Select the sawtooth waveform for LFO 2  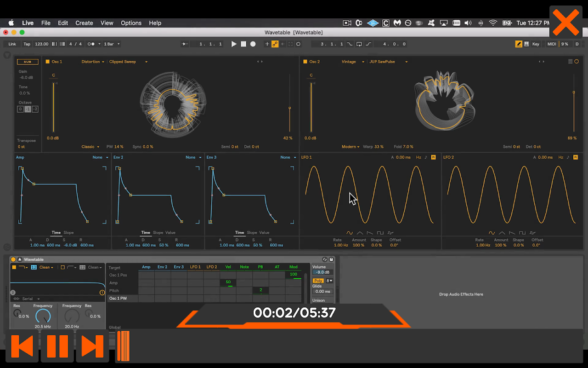point(512,233)
